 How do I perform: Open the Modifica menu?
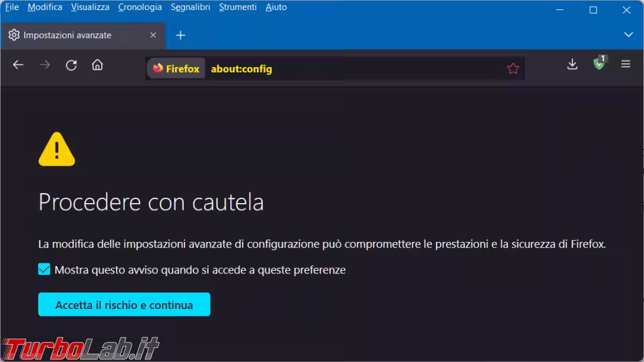45,7
